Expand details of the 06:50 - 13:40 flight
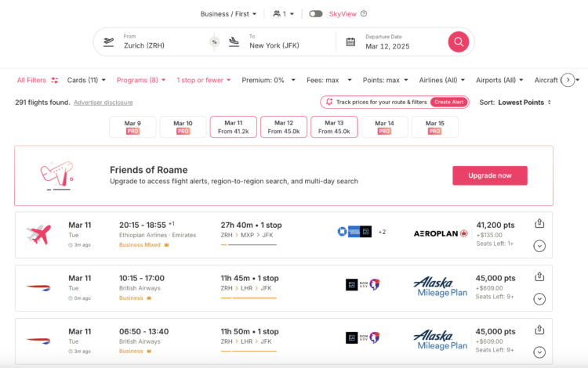The width and height of the screenshot is (588, 368). (539, 352)
